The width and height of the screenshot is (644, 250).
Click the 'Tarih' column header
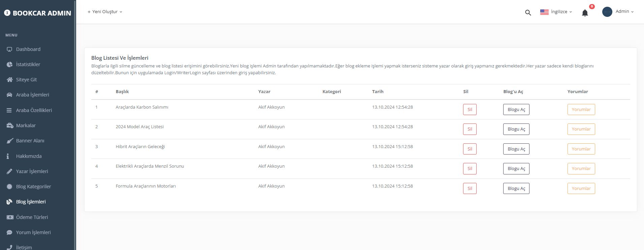378,92
